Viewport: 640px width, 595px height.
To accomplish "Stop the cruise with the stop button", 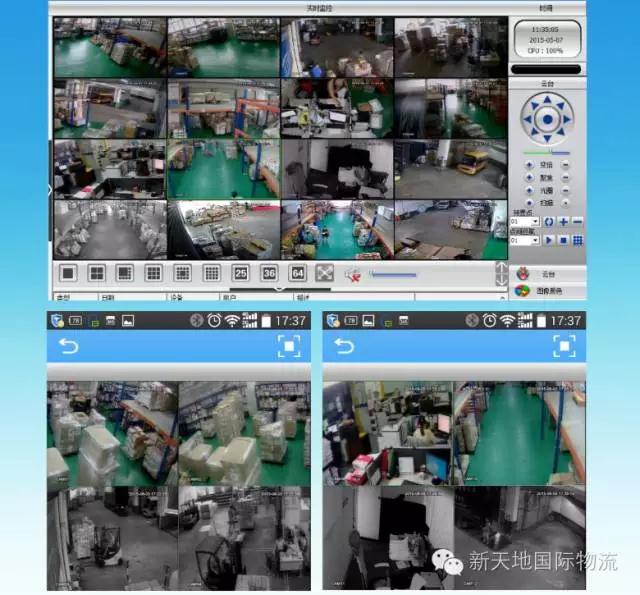I will pos(563,240).
